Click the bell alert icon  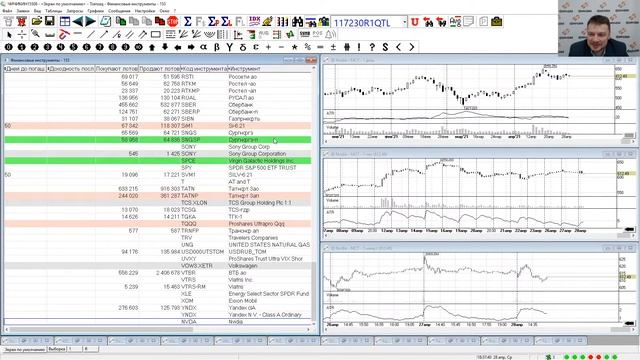[330, 34]
